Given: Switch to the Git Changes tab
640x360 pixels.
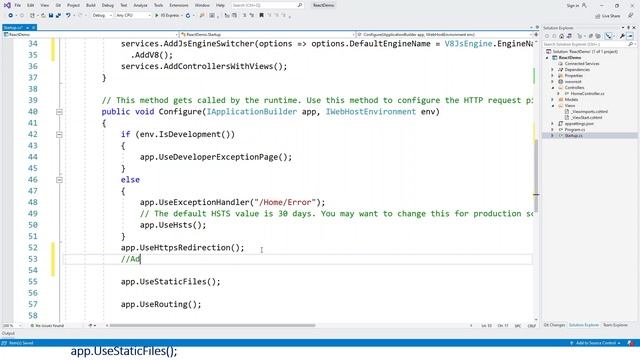Looking at the screenshot, I should click(554, 325).
